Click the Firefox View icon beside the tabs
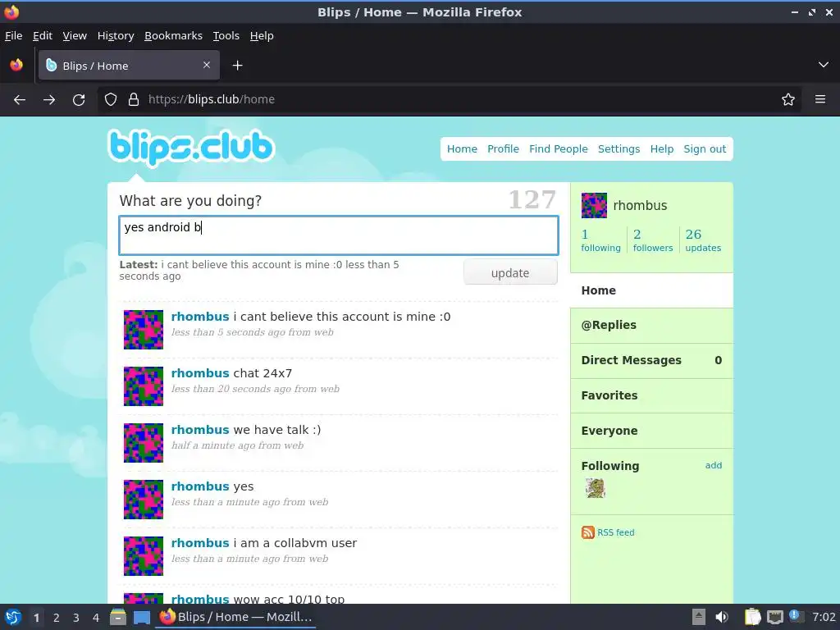Image resolution: width=840 pixels, height=630 pixels. [x=16, y=65]
